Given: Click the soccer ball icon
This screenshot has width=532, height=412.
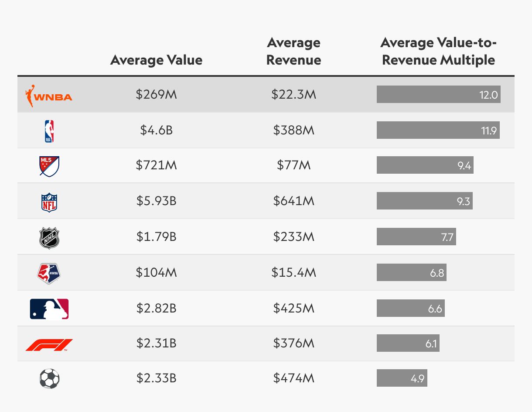Looking at the screenshot, I should pos(49,379).
